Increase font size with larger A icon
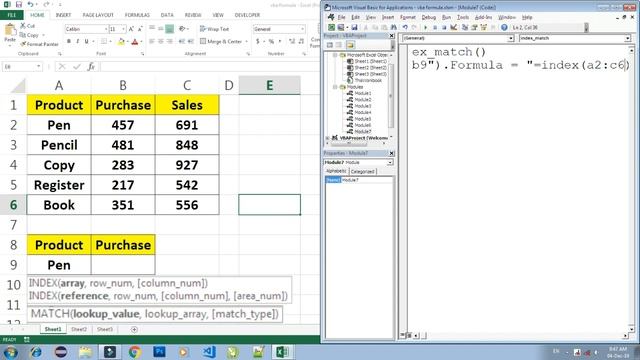This screenshot has width=640, height=360. point(131,29)
